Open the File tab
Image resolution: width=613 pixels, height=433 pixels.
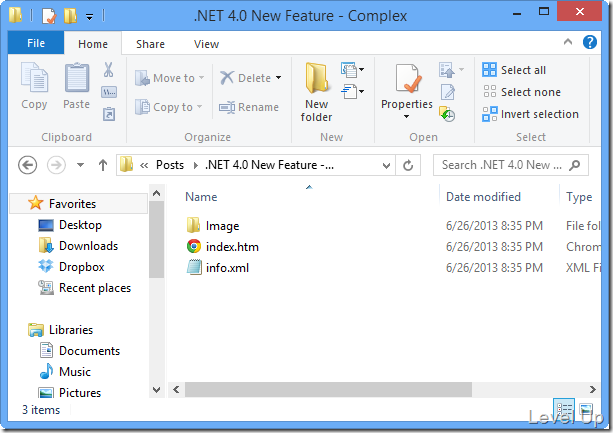click(x=36, y=43)
